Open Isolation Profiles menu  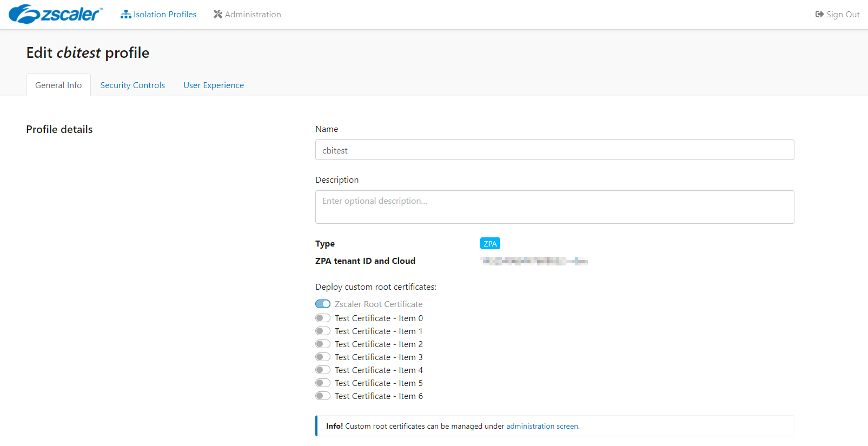[158, 15]
